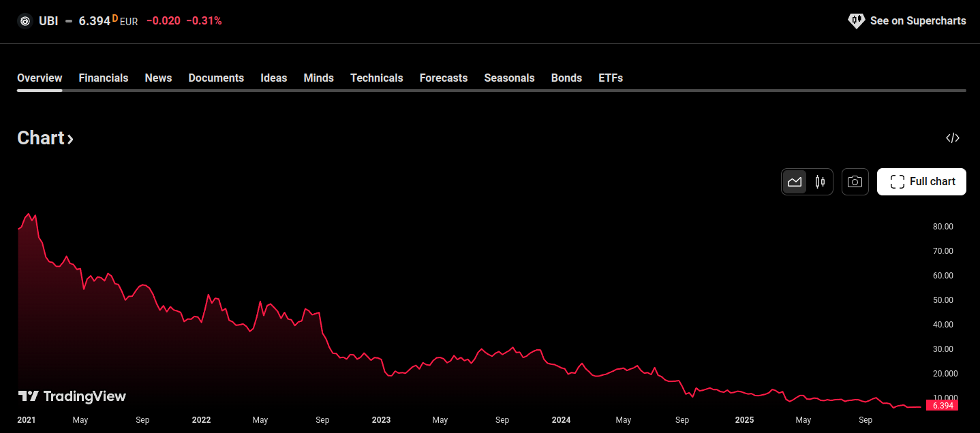Click the 2025 label on time axis
Viewport: 980px width, 433px height.
pyautogui.click(x=744, y=420)
